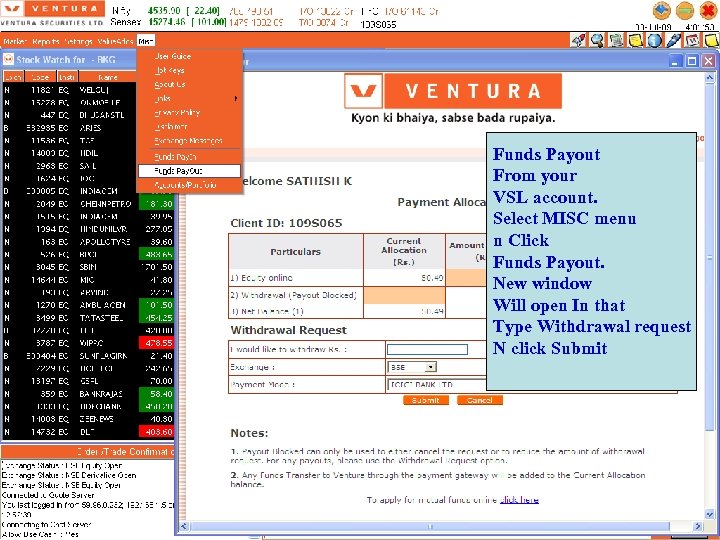Image resolution: width=720 pixels, height=540 pixels.
Task: Click the Cancel button
Action: [479, 400]
